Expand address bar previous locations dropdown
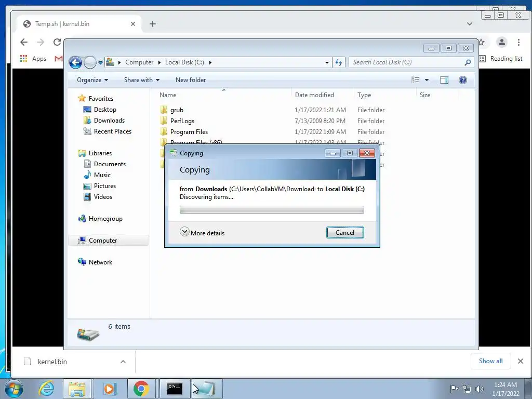 [x=327, y=62]
